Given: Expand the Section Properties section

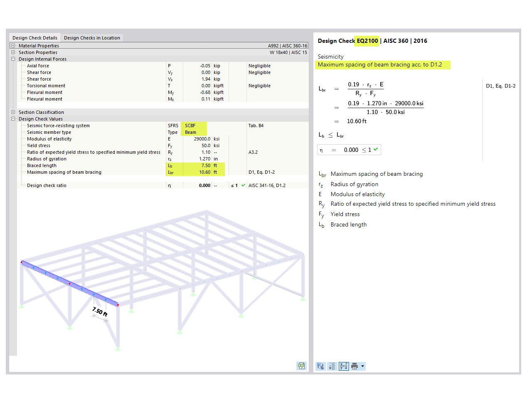Looking at the screenshot, I should coord(14,52).
